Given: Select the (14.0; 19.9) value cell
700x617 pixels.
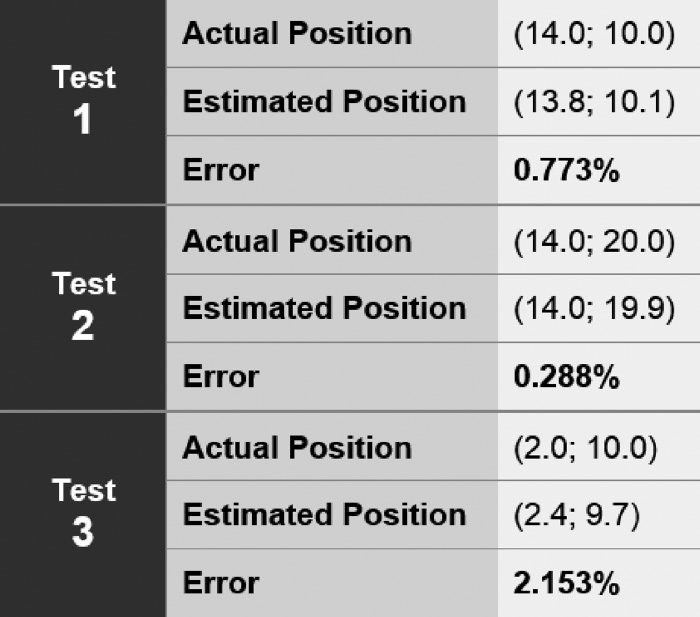Looking at the screenshot, I should click(594, 308).
